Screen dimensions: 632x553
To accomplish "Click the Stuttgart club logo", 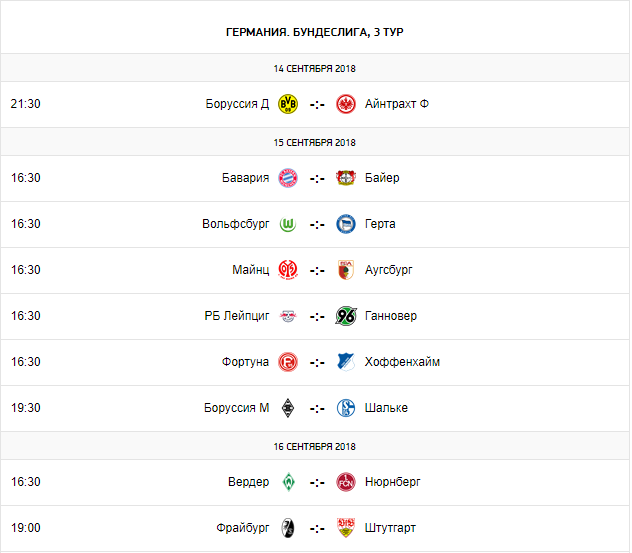I will pyautogui.click(x=346, y=528).
